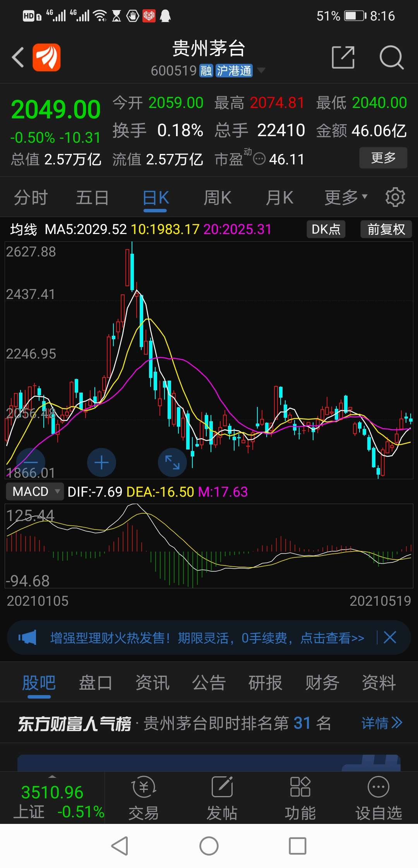
Task: Open the 资讯 tab
Action: 152,682
